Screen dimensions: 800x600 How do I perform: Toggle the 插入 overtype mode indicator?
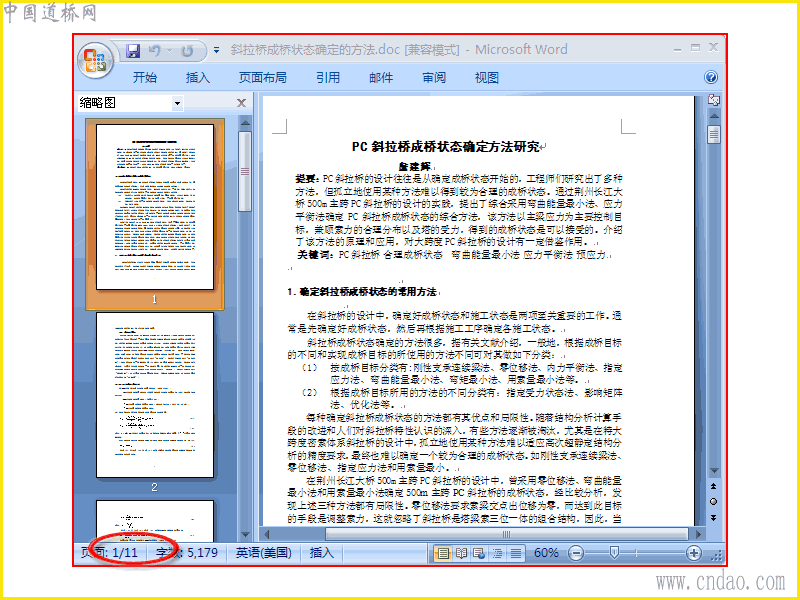pos(321,553)
